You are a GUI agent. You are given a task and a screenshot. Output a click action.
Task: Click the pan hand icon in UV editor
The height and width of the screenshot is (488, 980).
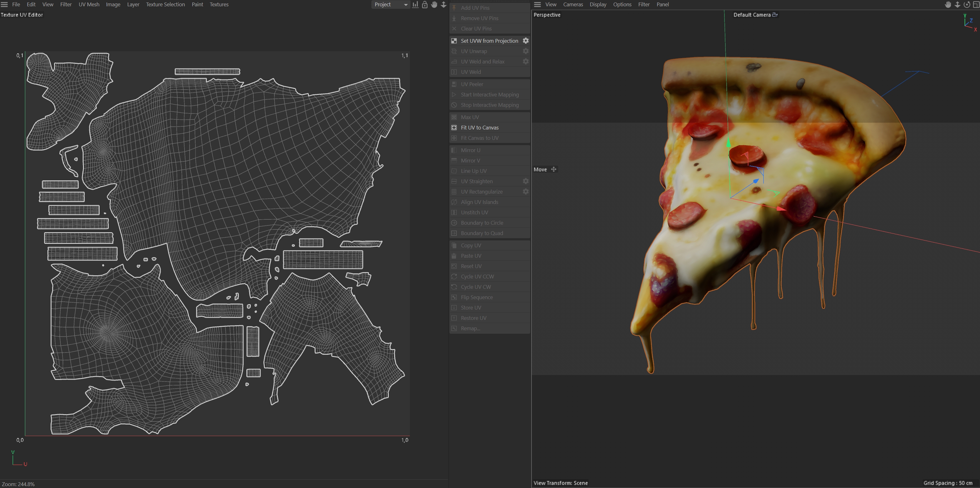[434, 5]
